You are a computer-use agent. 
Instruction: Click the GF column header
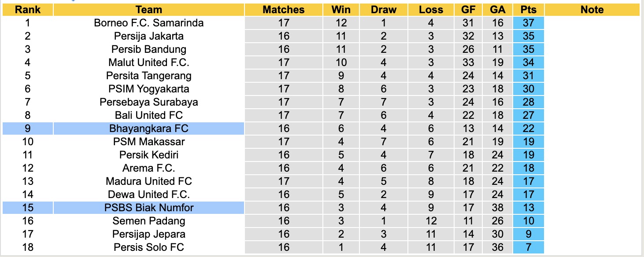pos(468,10)
